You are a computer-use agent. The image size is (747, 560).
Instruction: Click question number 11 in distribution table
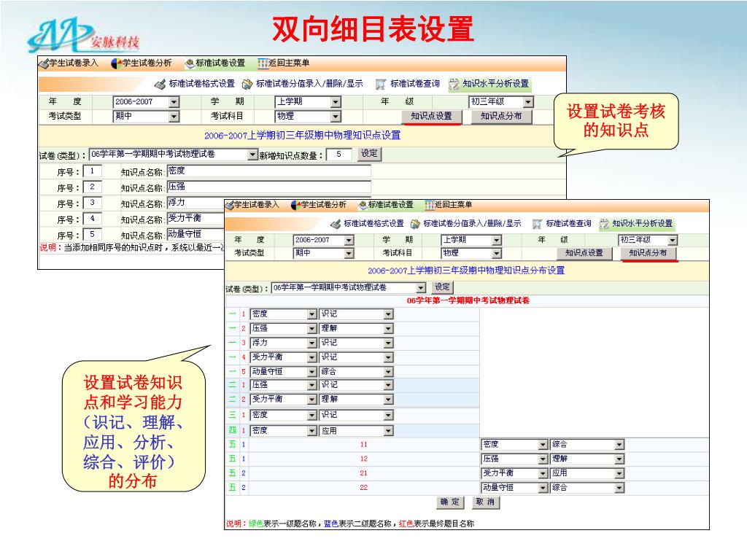(364, 445)
